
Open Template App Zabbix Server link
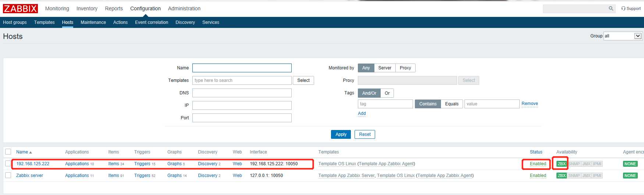coord(346,176)
